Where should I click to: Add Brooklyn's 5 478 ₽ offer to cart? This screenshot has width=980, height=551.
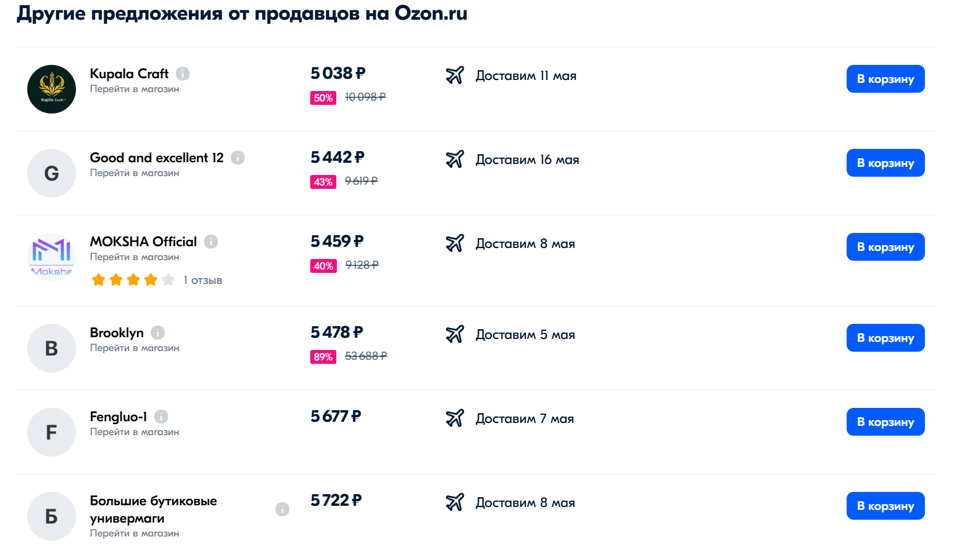pos(885,338)
